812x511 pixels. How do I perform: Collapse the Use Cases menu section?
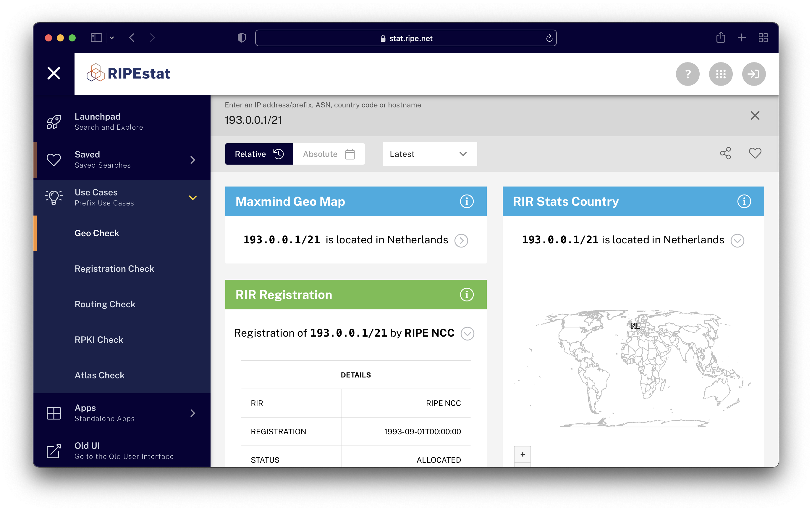click(193, 198)
